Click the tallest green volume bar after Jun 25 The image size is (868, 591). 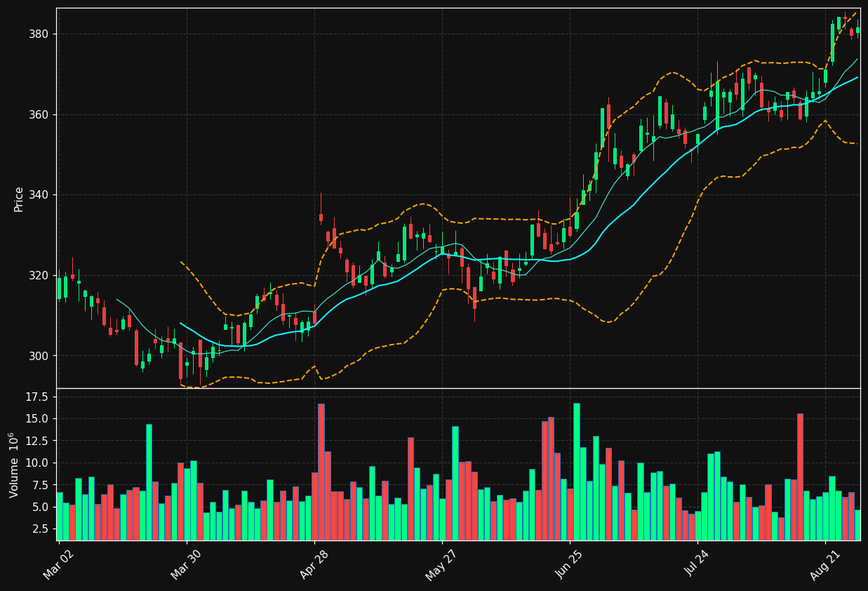click(x=577, y=472)
